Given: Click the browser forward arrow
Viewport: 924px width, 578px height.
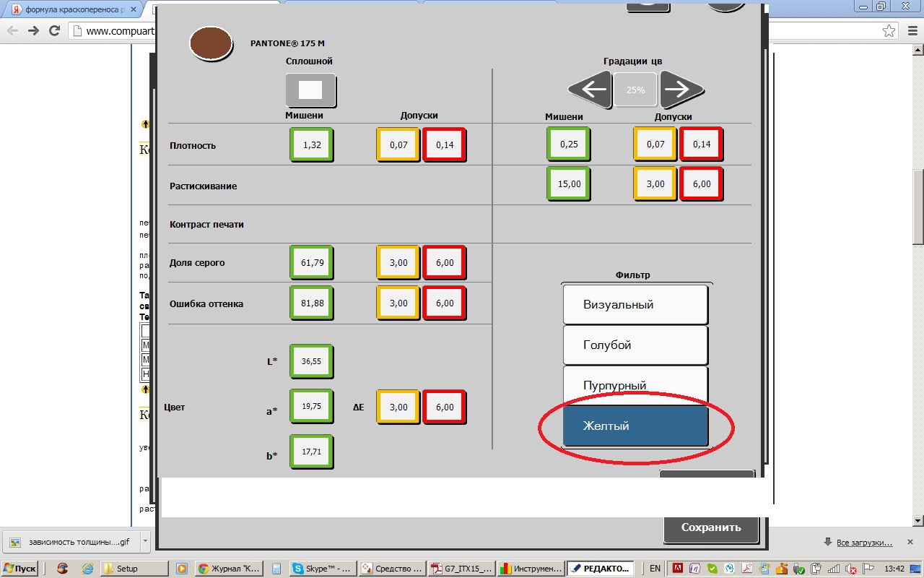Looking at the screenshot, I should pos(33,30).
